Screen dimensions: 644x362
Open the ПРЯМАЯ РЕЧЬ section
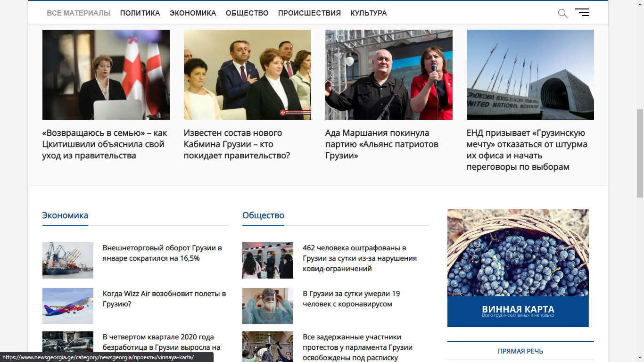pos(520,351)
